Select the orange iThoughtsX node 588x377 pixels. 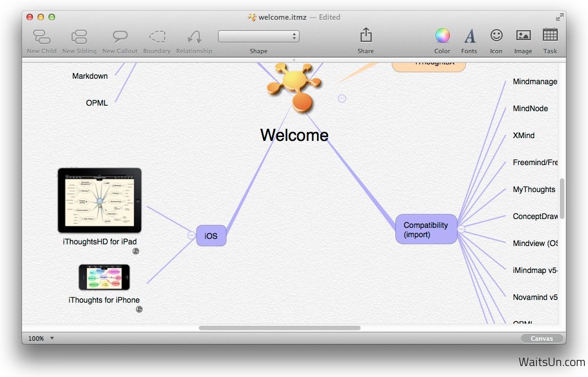point(429,67)
